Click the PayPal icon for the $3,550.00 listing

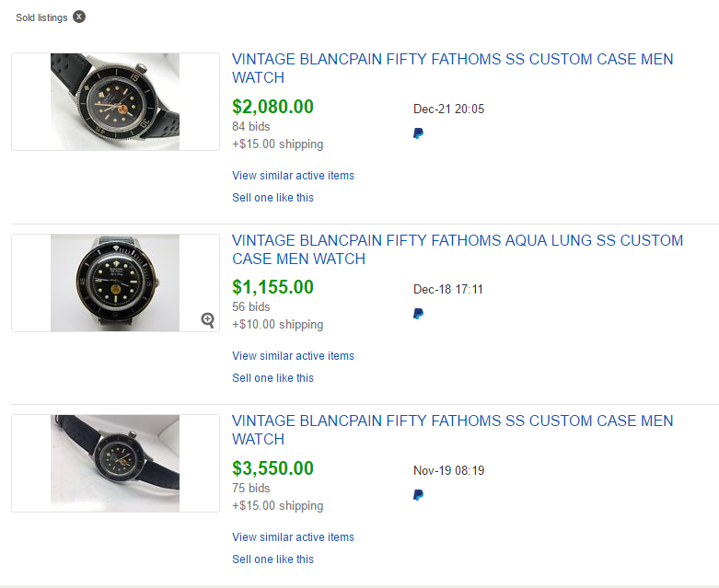pyautogui.click(x=419, y=495)
